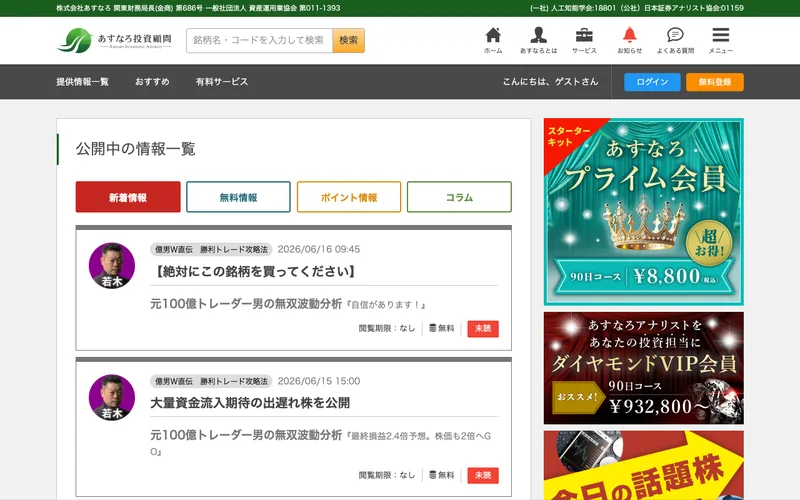Screen dimensions: 800x500
Task: Click 未読 badge on 06/15 post
Action: [483, 476]
